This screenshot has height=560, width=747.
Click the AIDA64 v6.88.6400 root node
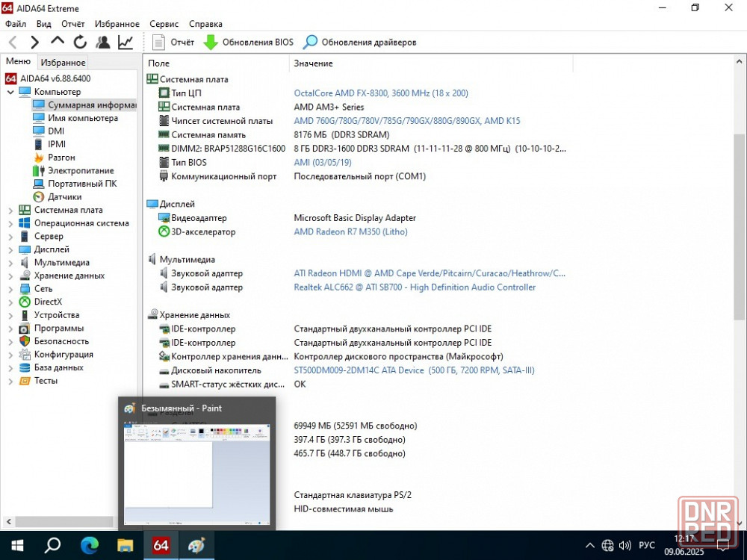[48, 78]
